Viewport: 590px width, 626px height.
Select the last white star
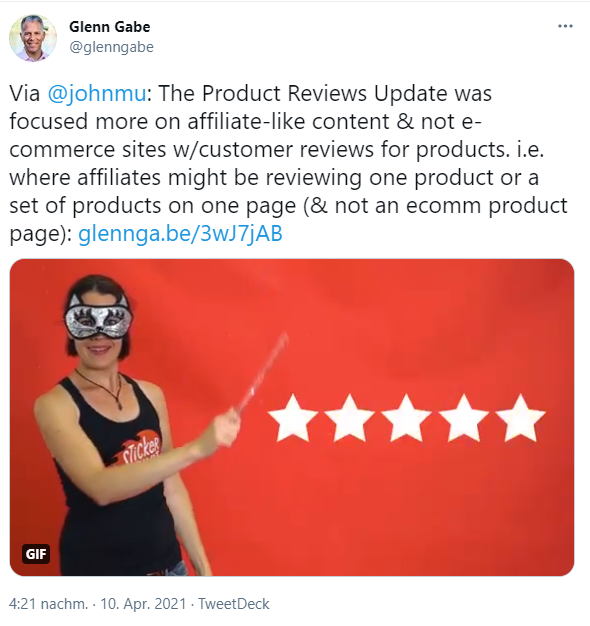521,418
